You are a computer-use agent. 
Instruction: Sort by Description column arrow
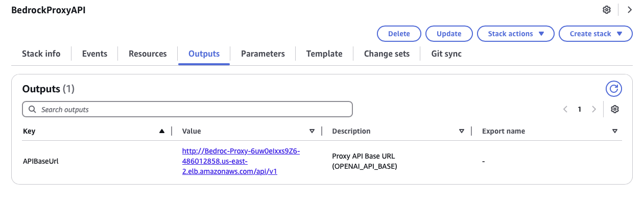click(x=462, y=131)
